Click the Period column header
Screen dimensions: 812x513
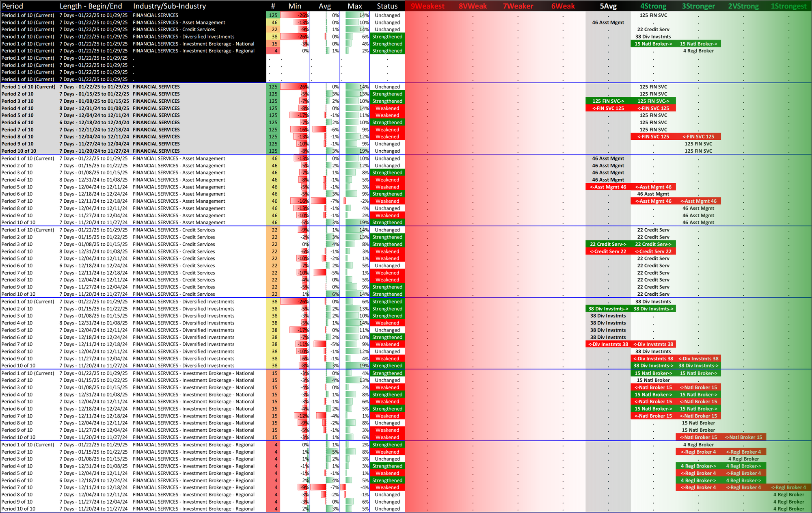pyautogui.click(x=13, y=6)
